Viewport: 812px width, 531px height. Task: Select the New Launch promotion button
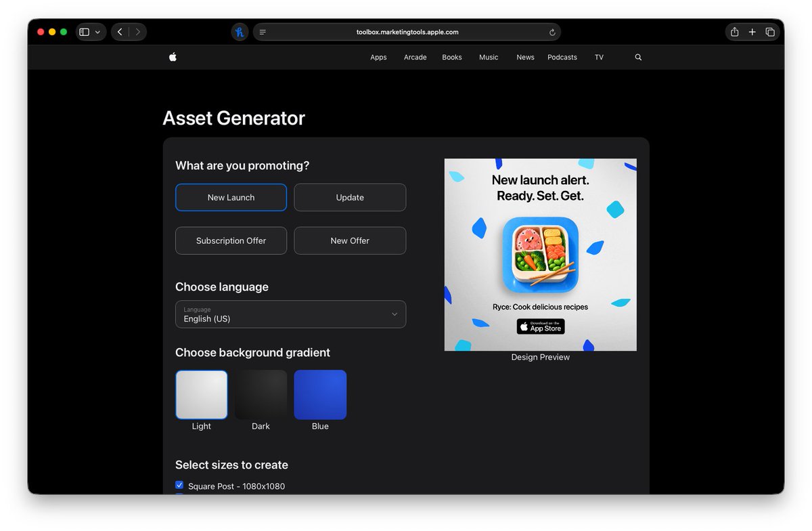(231, 197)
